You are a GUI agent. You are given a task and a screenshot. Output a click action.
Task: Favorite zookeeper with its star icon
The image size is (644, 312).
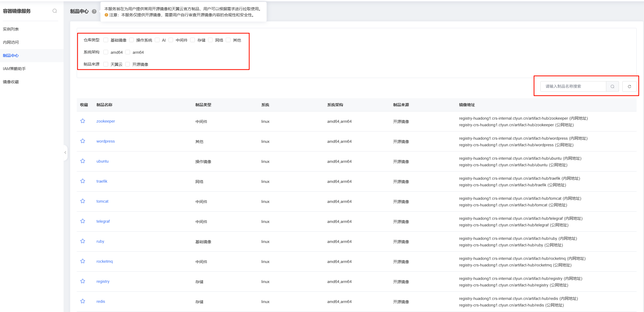tap(83, 121)
